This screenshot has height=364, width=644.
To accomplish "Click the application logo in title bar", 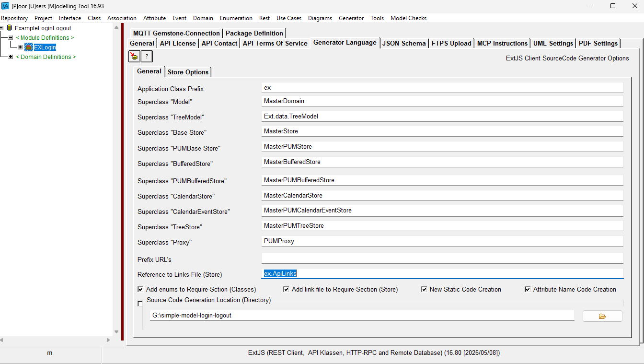I will [x=6, y=6].
